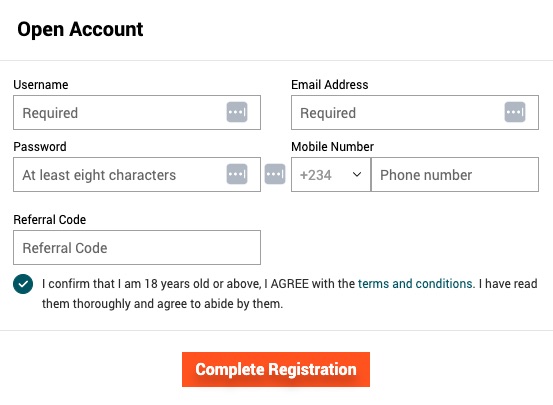
Task: Untick the 18 years old confirmation checkbox
Action: (23, 284)
